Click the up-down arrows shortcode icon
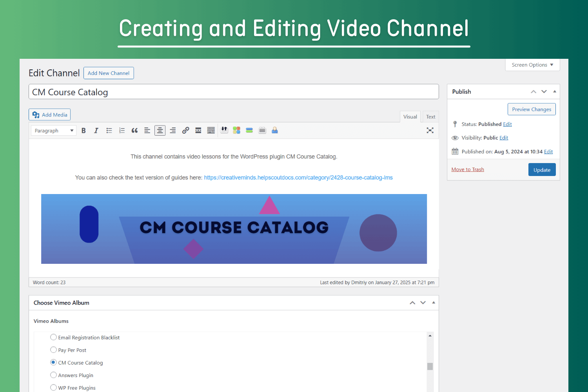 click(224, 130)
